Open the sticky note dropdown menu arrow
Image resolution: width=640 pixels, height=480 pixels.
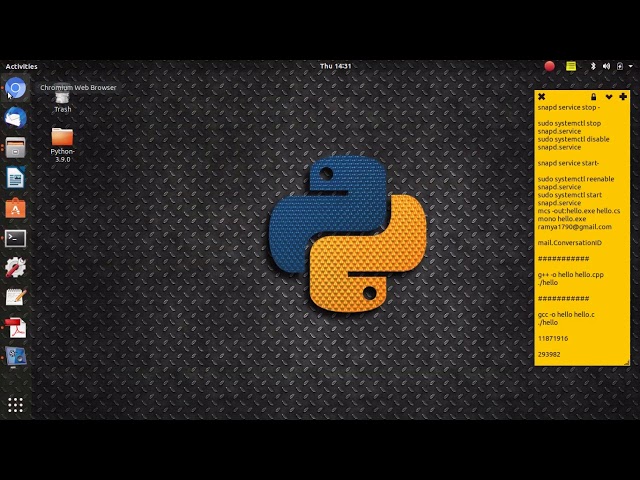point(609,97)
